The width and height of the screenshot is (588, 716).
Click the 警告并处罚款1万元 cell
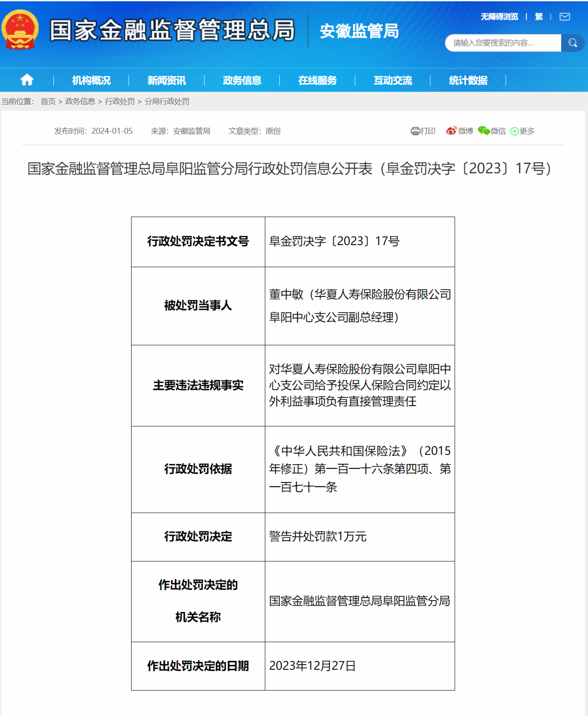360,537
